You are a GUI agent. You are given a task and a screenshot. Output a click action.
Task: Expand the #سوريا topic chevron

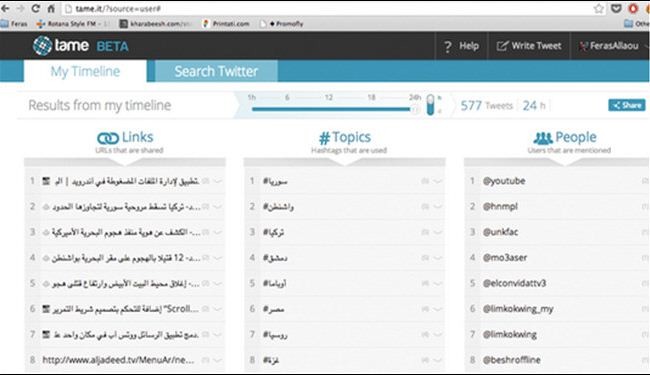(x=438, y=181)
